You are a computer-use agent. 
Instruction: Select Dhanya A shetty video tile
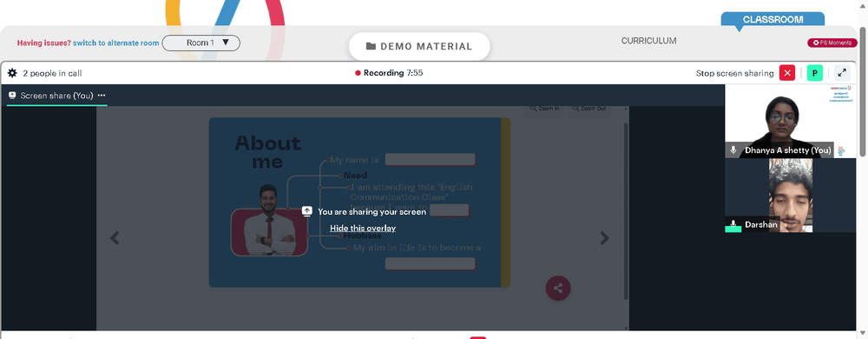[x=791, y=122]
